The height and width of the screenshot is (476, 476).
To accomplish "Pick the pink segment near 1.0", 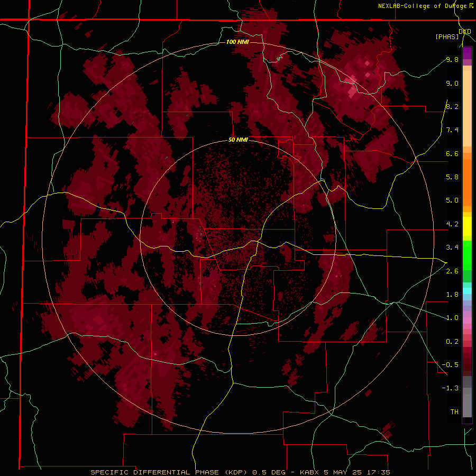I will tap(467, 321).
